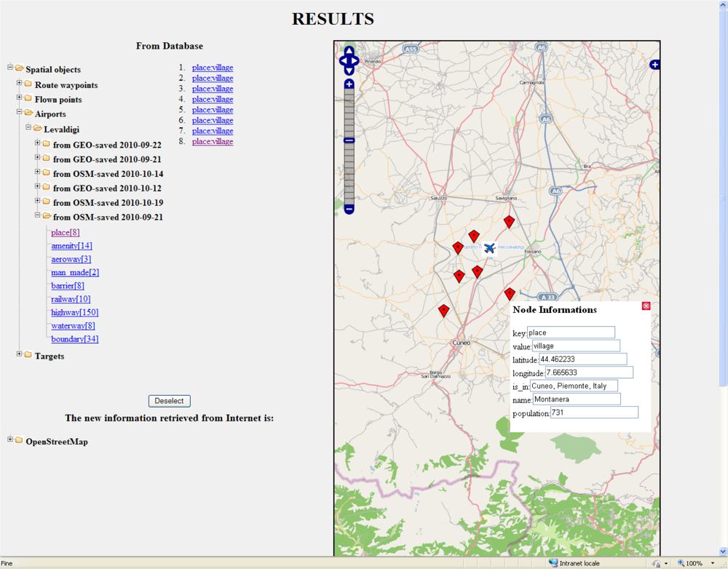728x569 pixels.
Task: Click the Intranet locale zone icon in status bar
Action: pos(553,563)
